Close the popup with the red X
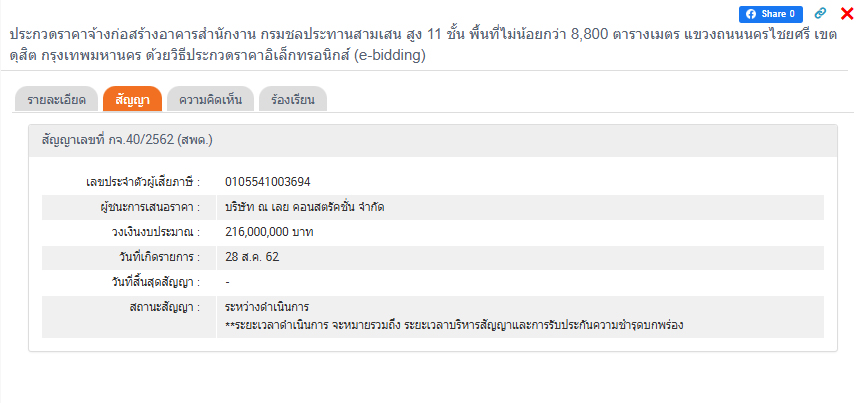Image resolution: width=865 pixels, height=403 pixels. [847, 14]
